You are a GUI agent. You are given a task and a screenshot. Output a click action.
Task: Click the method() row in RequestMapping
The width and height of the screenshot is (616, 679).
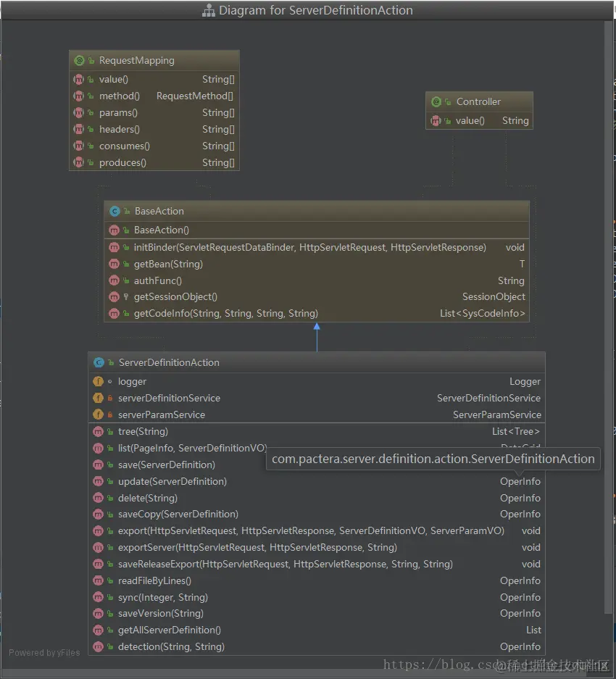click(x=154, y=96)
